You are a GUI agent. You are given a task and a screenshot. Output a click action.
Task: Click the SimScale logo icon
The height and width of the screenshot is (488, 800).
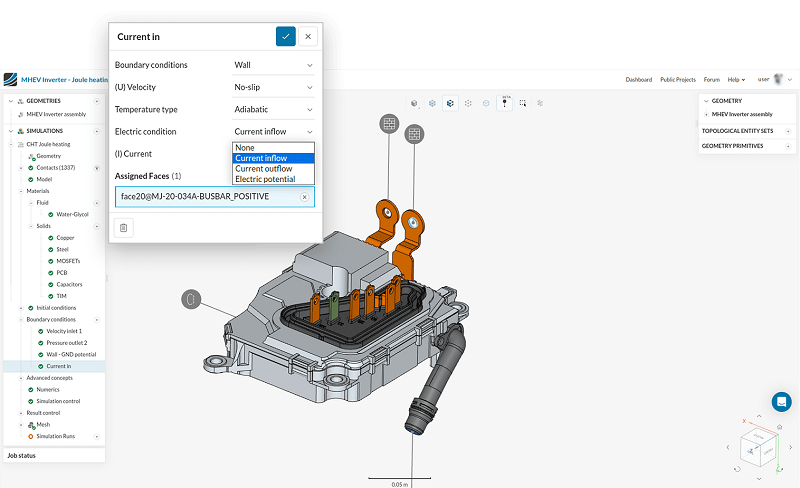(x=10, y=80)
